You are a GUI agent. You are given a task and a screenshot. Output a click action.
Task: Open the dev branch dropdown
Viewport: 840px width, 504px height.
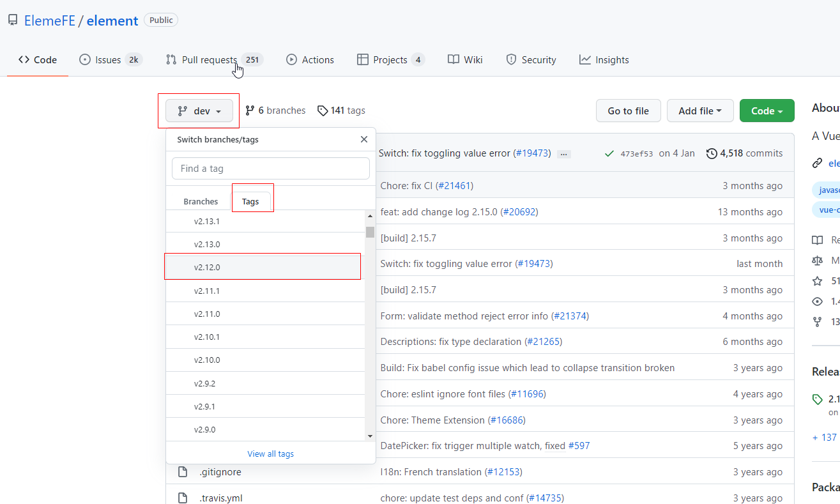[x=199, y=111]
